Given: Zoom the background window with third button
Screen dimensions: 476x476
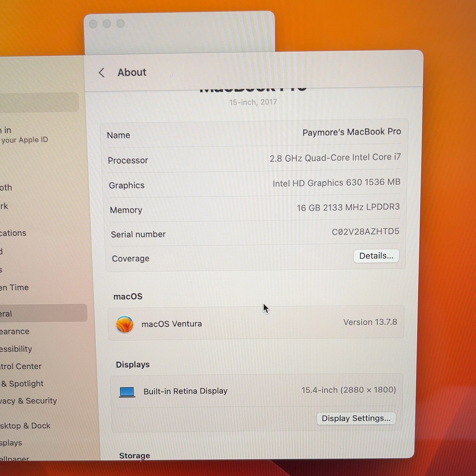Looking at the screenshot, I should click(x=121, y=23).
